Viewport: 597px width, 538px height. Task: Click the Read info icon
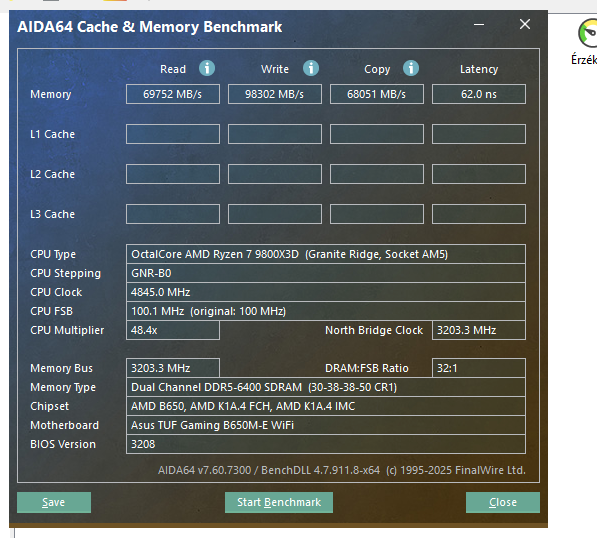207,69
